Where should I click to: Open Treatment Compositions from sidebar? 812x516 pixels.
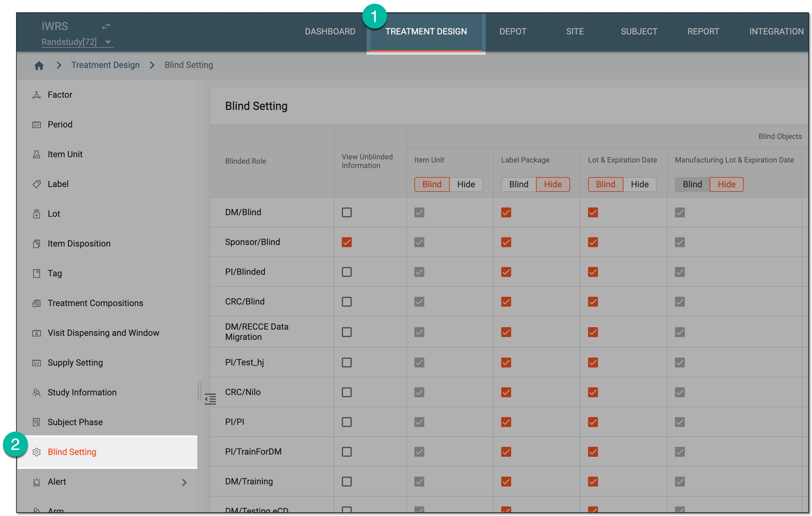point(107,303)
